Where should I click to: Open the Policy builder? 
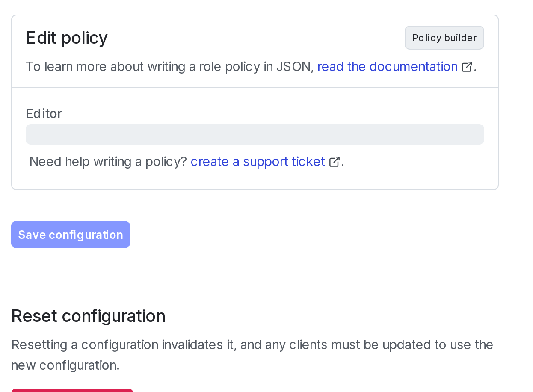click(x=444, y=38)
